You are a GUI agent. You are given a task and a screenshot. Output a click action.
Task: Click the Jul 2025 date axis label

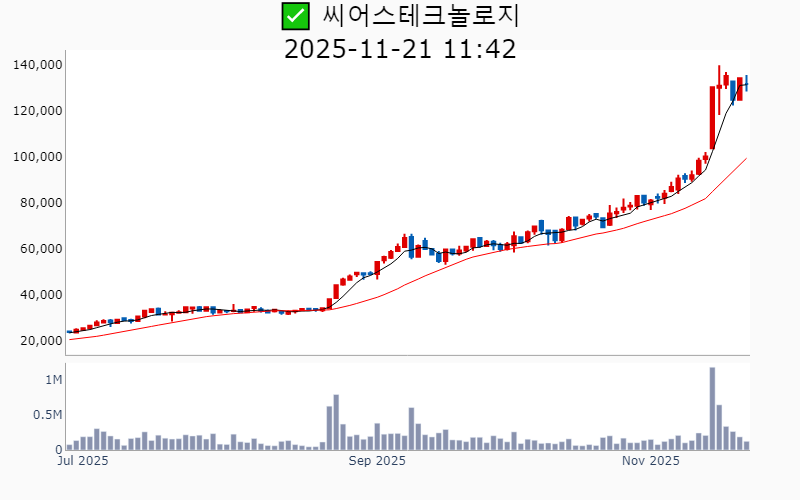[83, 461]
